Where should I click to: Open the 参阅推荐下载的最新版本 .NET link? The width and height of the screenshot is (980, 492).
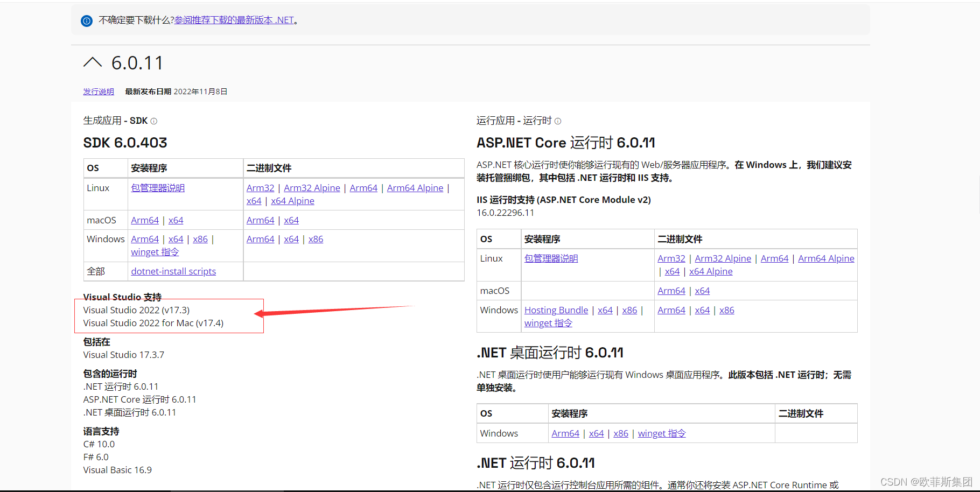234,20
